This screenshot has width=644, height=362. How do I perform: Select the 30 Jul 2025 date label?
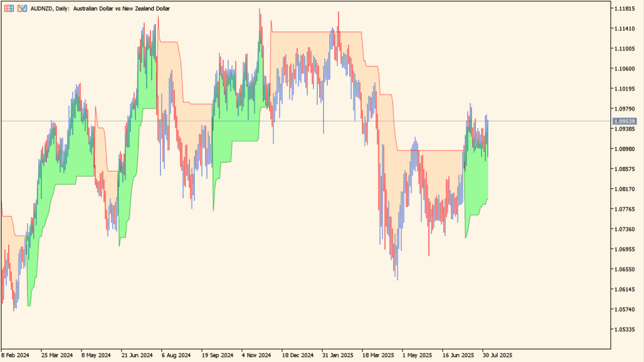(x=497, y=354)
